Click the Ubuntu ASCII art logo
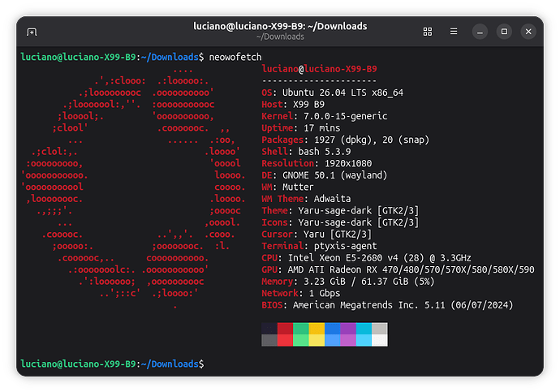 133,187
